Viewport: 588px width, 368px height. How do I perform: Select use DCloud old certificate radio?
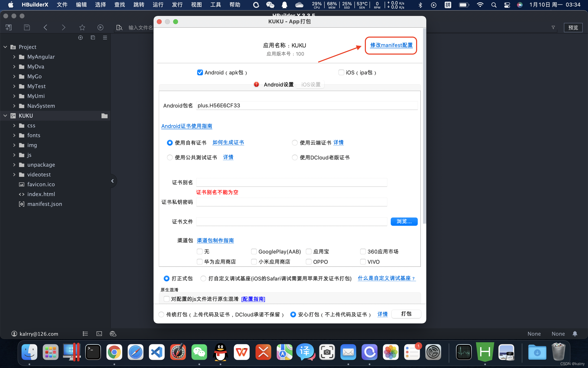295,157
